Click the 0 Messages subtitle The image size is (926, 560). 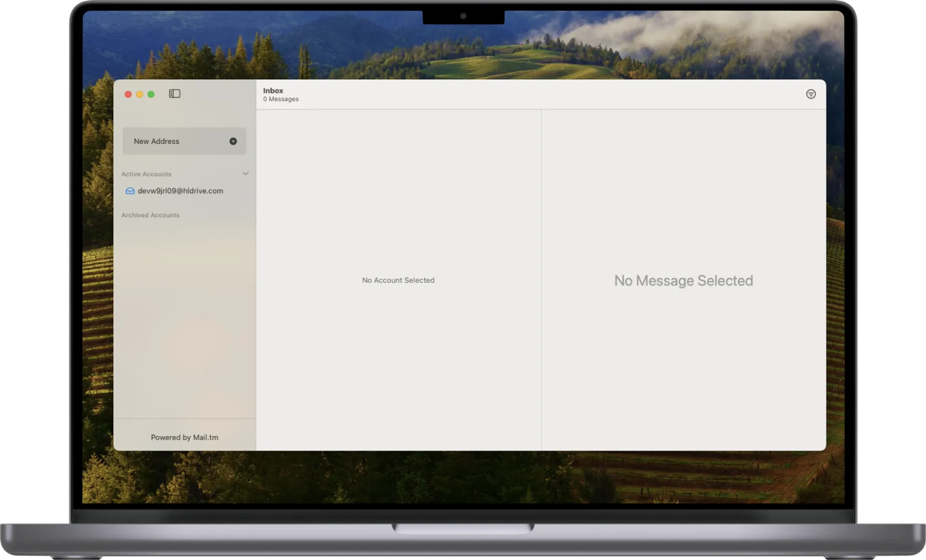(281, 99)
